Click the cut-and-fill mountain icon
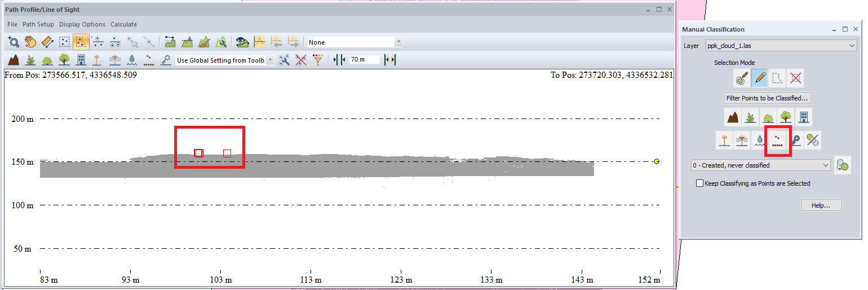This screenshot has width=868, height=290. click(x=187, y=42)
